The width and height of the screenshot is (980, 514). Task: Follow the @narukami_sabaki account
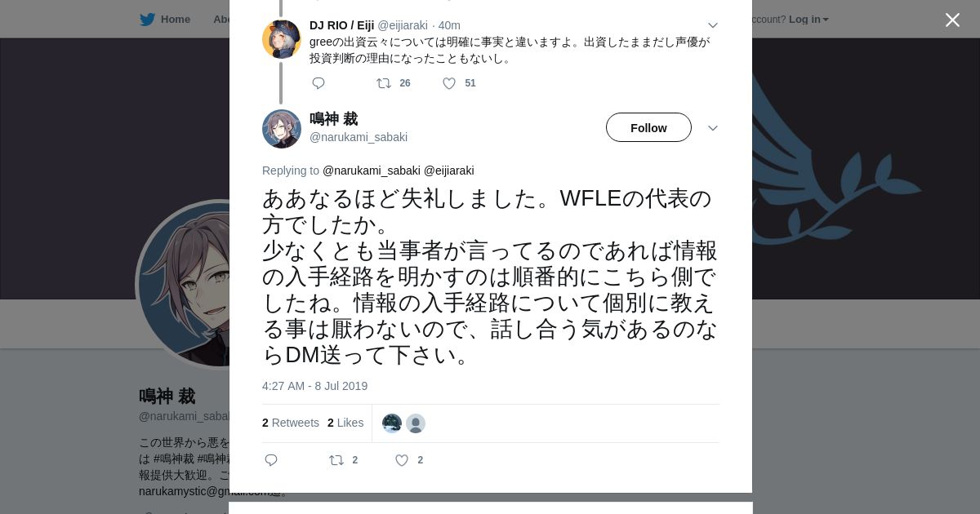648,127
